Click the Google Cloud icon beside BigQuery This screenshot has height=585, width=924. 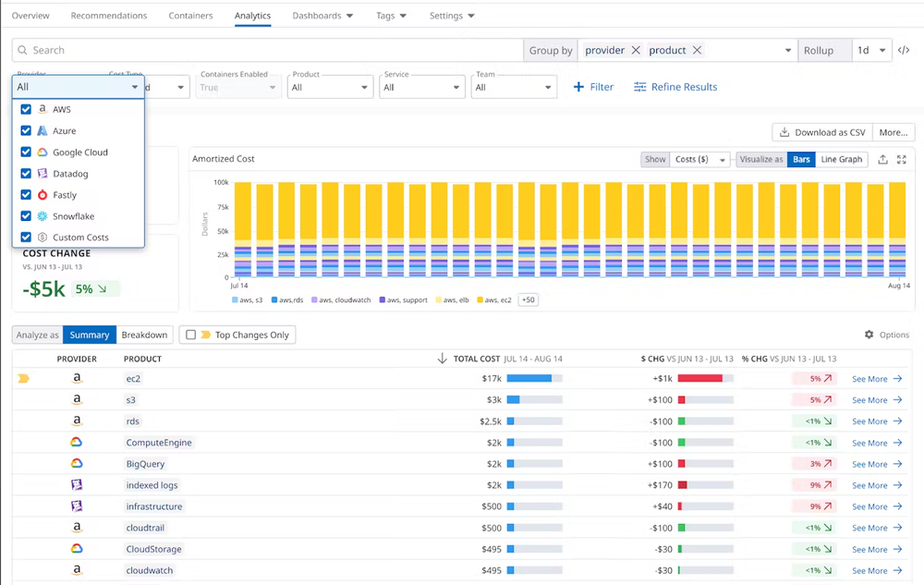coord(77,463)
